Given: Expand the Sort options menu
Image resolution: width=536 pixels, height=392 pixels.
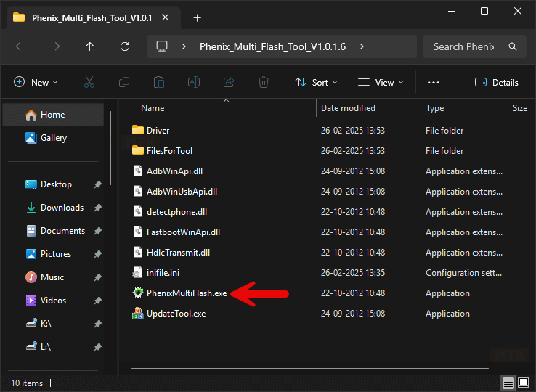Looking at the screenshot, I should click(x=317, y=83).
